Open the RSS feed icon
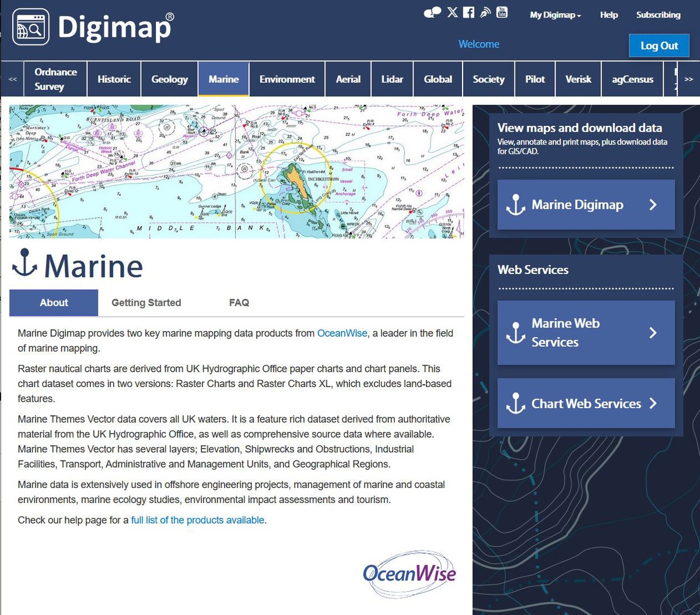700x615 pixels. [x=485, y=13]
